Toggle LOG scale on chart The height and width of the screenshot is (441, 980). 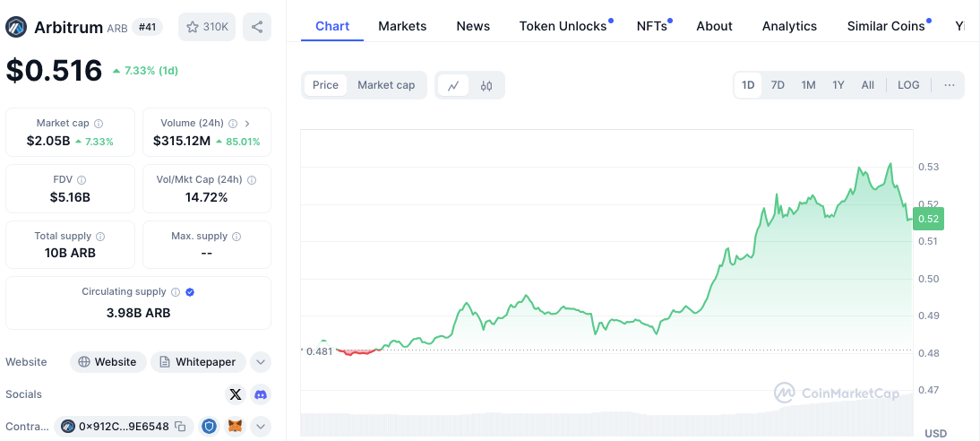(908, 85)
